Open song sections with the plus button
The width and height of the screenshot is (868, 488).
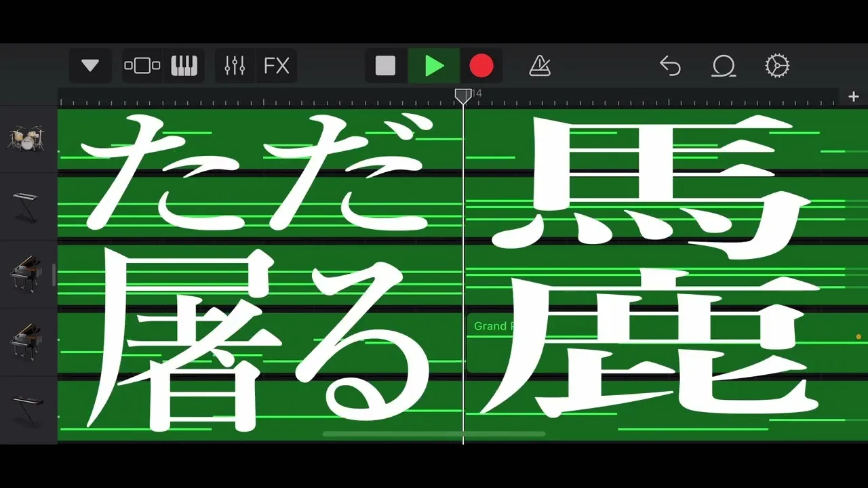[854, 97]
